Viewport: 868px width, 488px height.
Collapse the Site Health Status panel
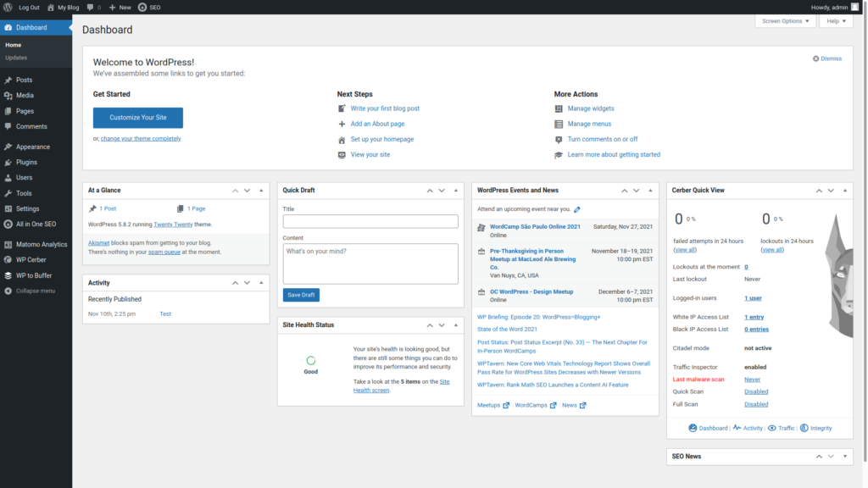pyautogui.click(x=456, y=325)
